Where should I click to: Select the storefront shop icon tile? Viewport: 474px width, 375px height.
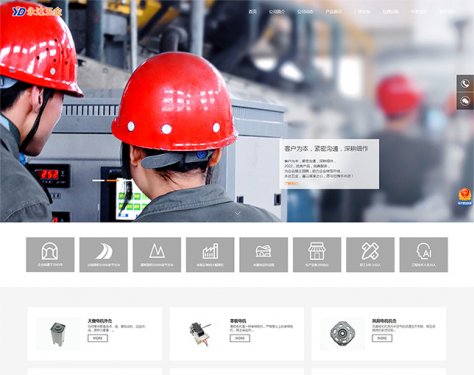[x=317, y=255]
